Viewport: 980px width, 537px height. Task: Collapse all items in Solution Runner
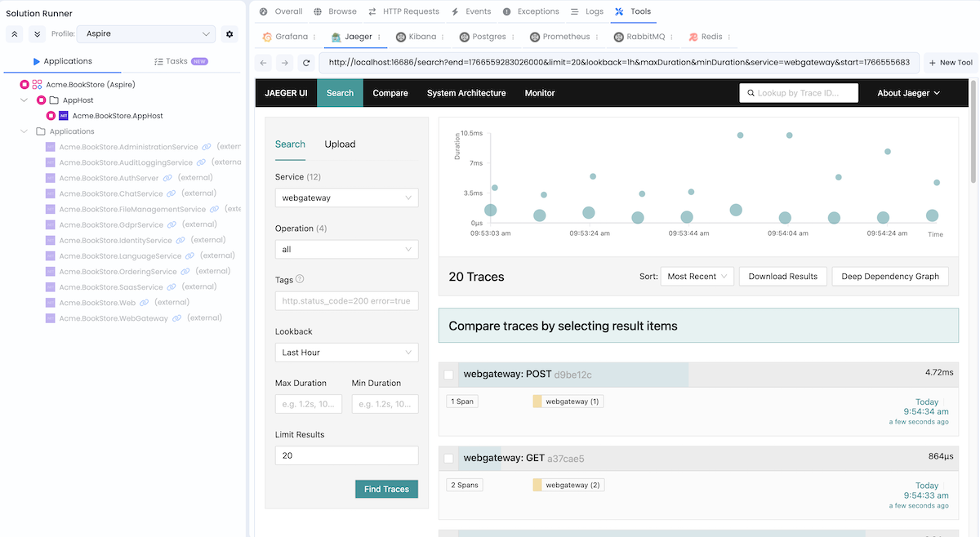(15, 34)
